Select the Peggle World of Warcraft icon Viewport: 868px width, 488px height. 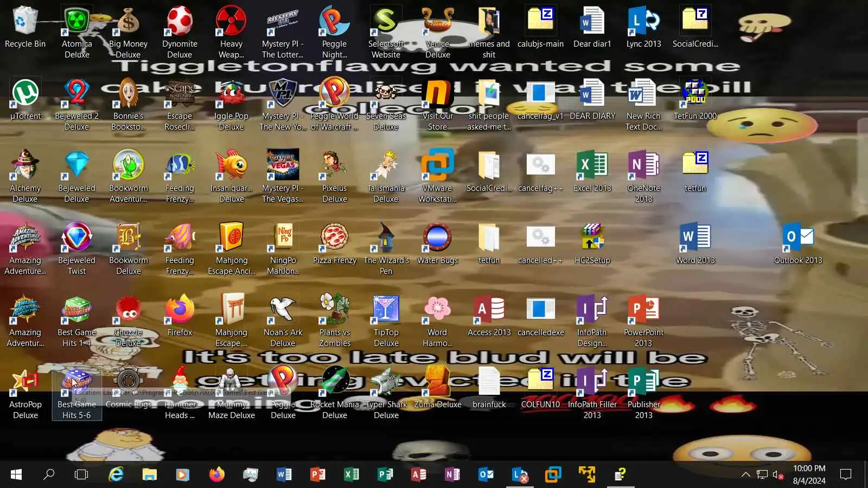point(334,105)
